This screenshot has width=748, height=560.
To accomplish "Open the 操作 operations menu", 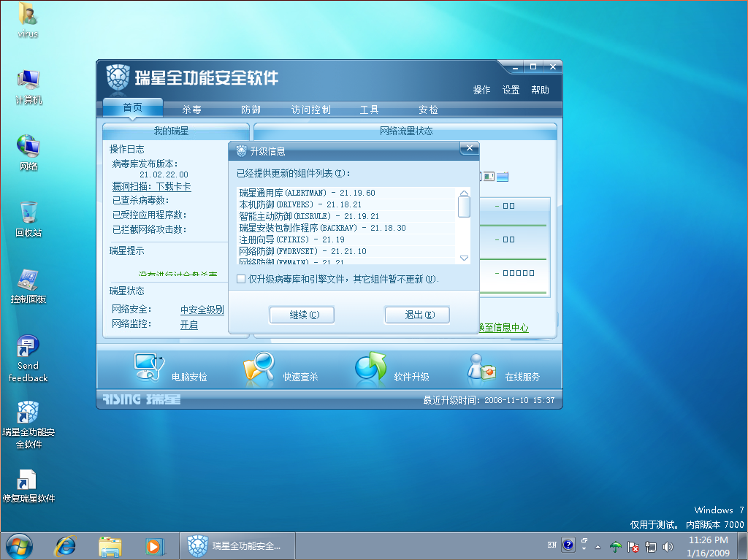I will 481,90.
